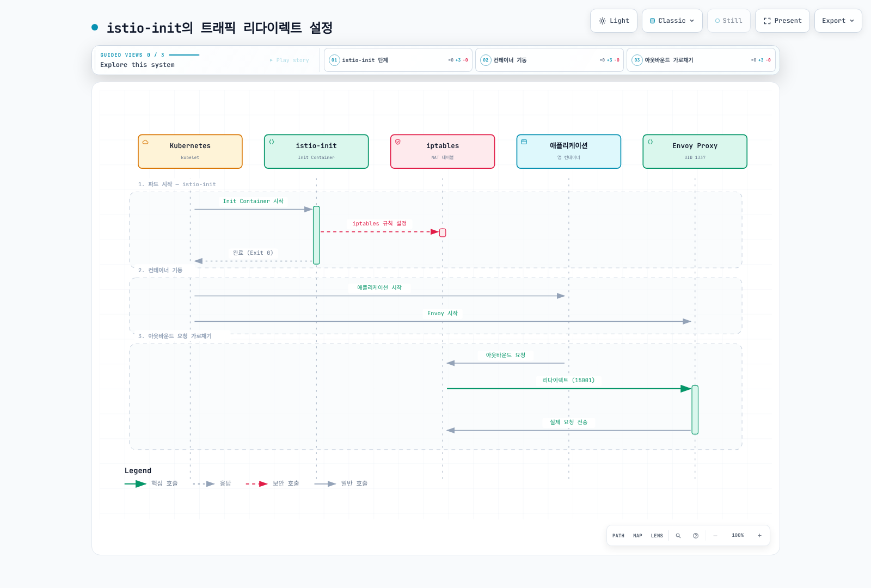871x588 pixels.
Task: Click the iptables NAT participant box
Action: 443,151
